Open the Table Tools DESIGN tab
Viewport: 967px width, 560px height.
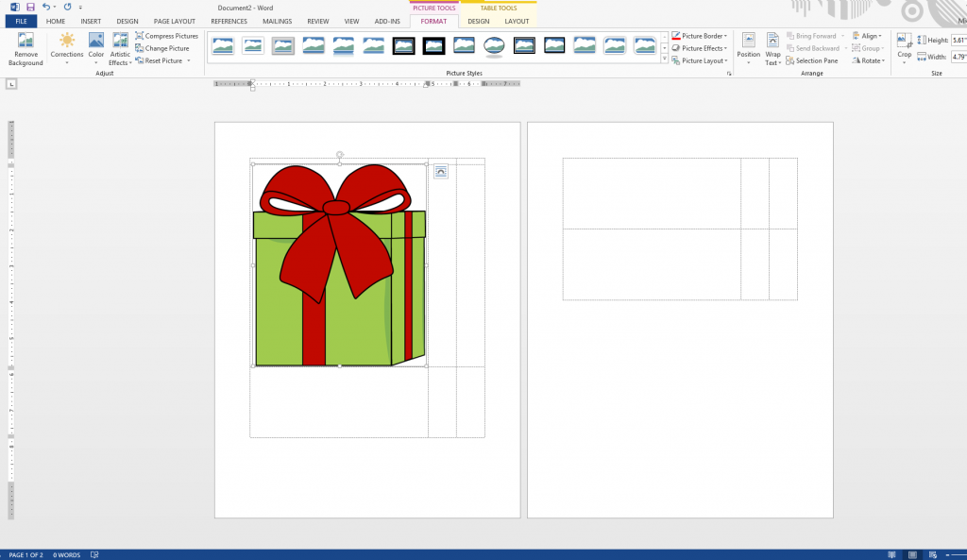coord(478,21)
